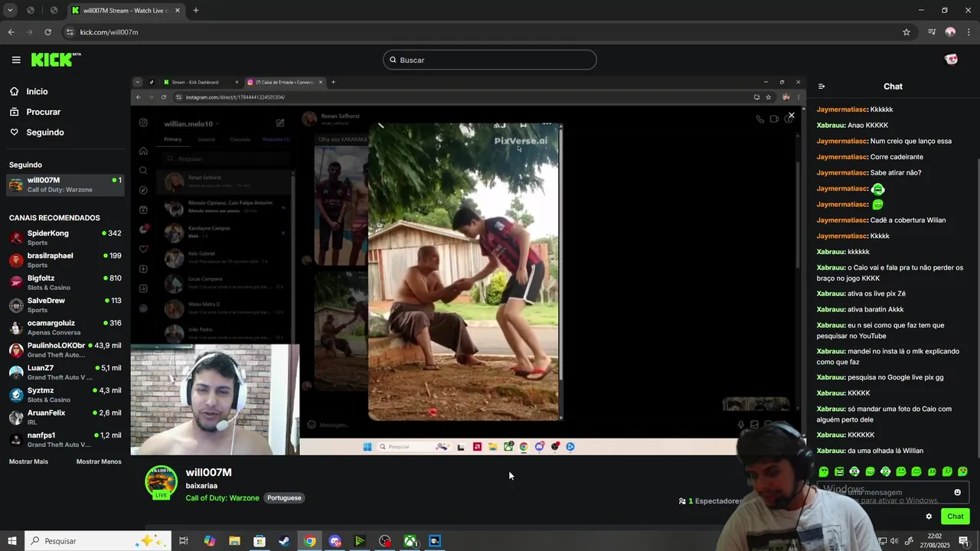Open Syztmz recommended channel
Viewport: 980px width, 551px height.
point(65,394)
